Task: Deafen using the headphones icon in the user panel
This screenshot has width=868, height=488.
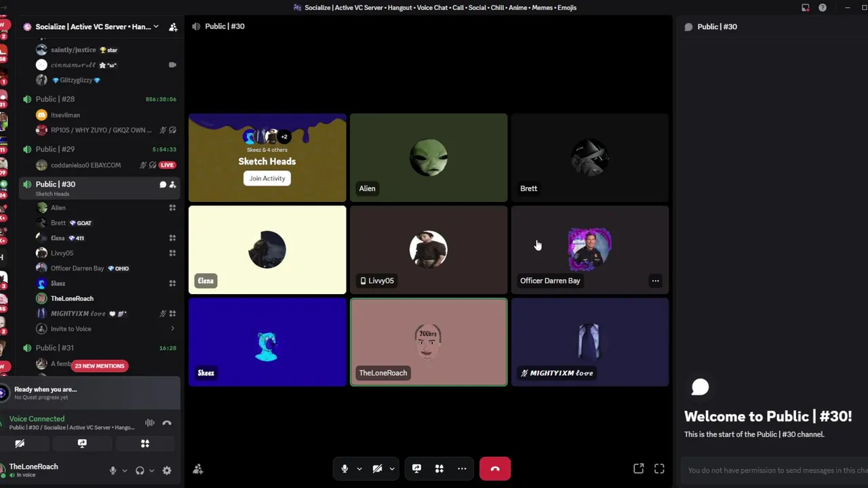Action: point(140,470)
